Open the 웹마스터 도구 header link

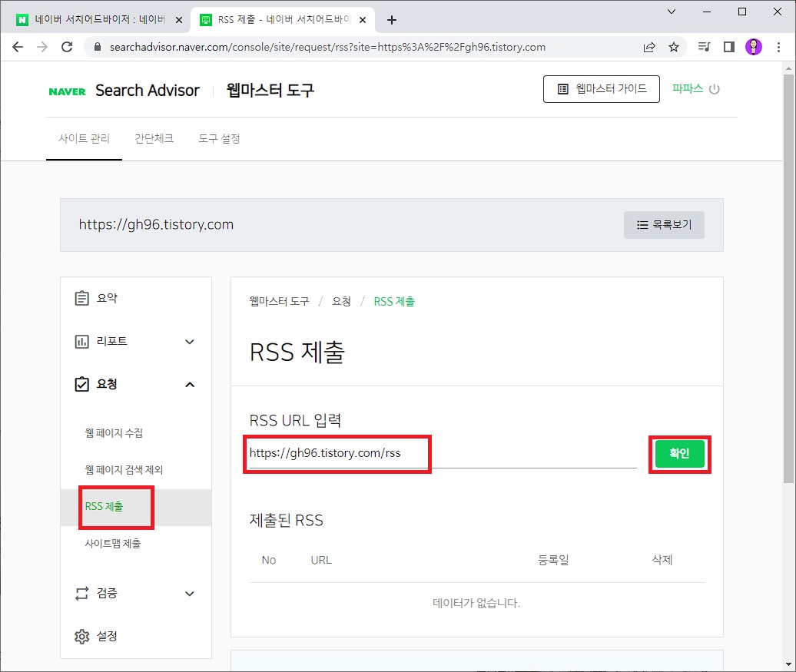(x=270, y=91)
